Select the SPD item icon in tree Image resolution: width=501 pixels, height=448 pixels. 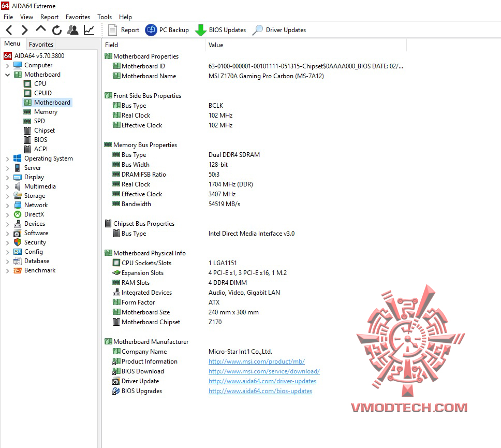point(27,121)
